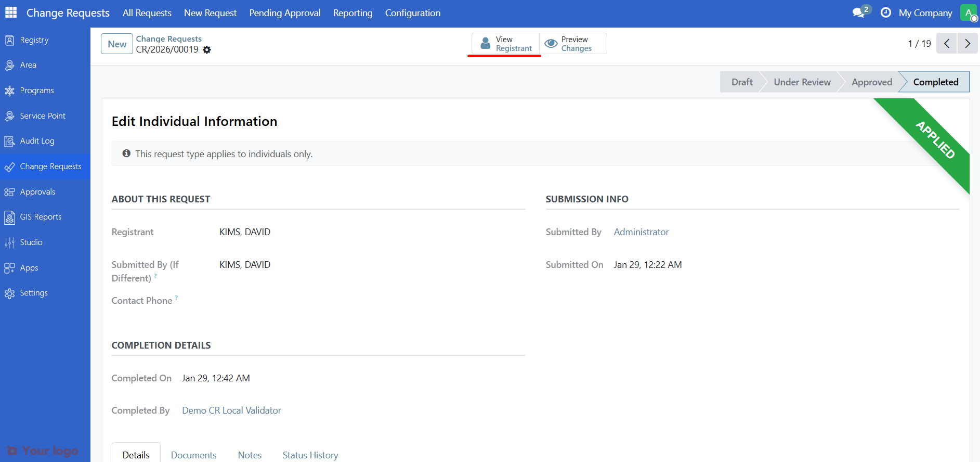980x462 pixels.
Task: Go to the next record arrow
Action: pyautogui.click(x=967, y=44)
